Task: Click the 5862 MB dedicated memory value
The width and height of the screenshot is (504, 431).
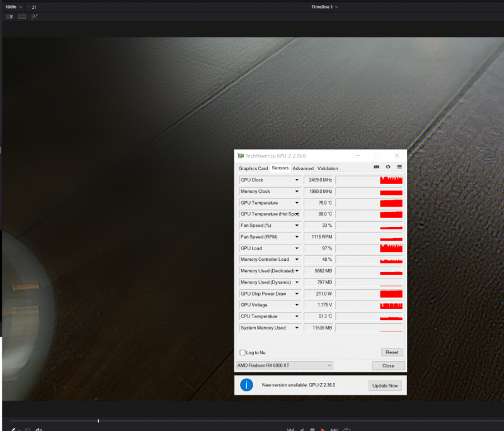Action: coord(319,271)
